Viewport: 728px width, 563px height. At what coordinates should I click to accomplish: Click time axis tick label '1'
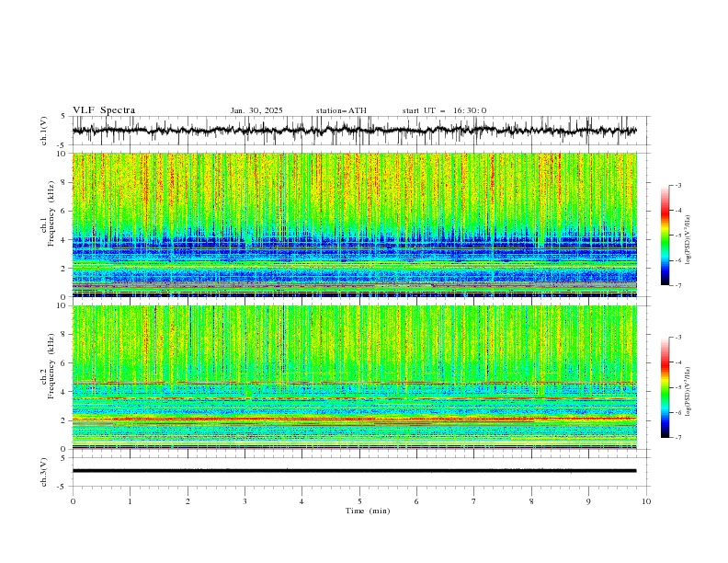[x=130, y=501]
